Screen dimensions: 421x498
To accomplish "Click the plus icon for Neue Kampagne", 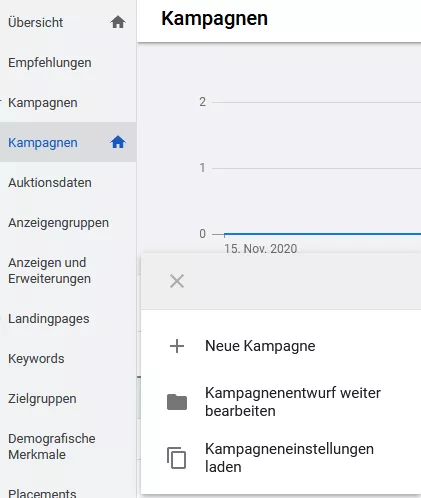I will (177, 346).
